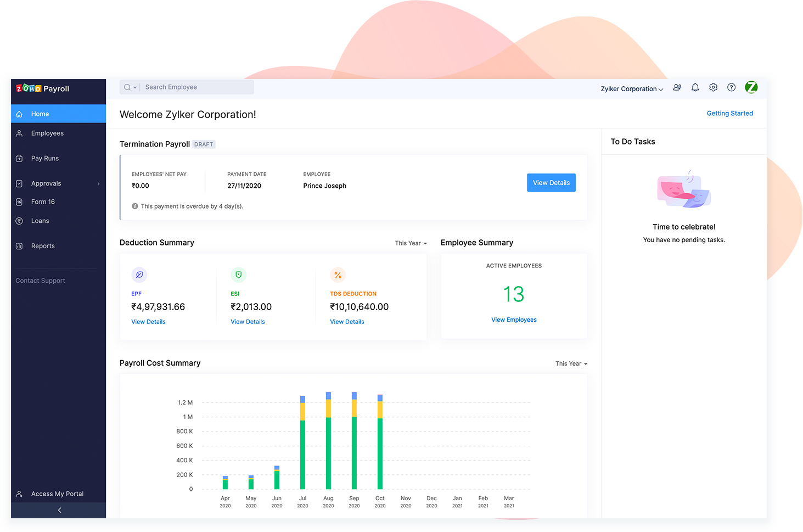Select the Reports chart icon

click(19, 246)
